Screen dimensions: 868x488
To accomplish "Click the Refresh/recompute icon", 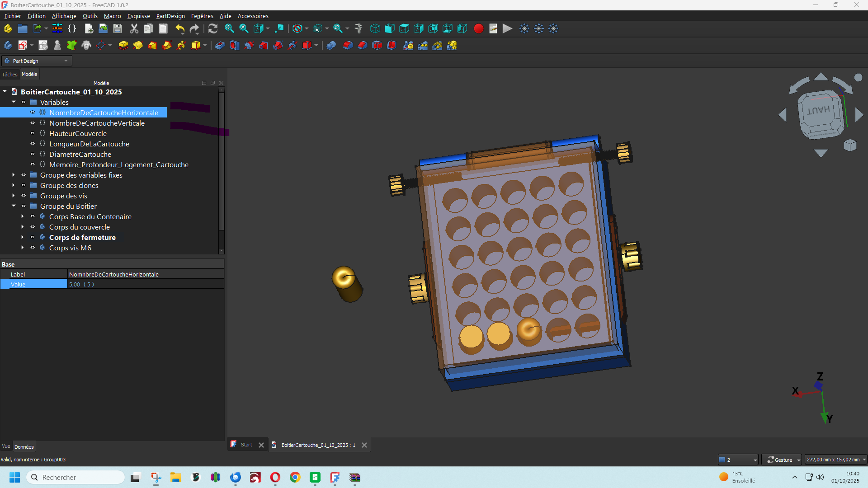I will (x=213, y=29).
